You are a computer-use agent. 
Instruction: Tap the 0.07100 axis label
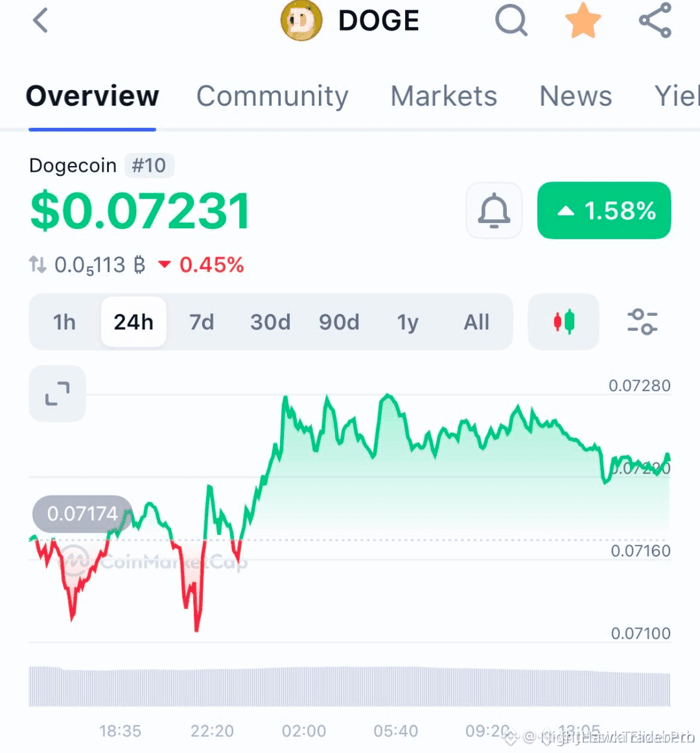pyautogui.click(x=640, y=634)
